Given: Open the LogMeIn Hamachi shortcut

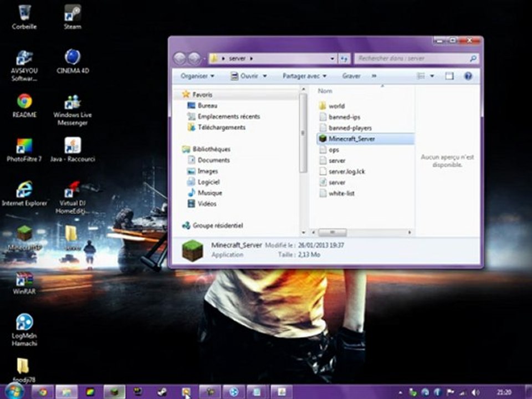Looking at the screenshot, I should tap(24, 330).
